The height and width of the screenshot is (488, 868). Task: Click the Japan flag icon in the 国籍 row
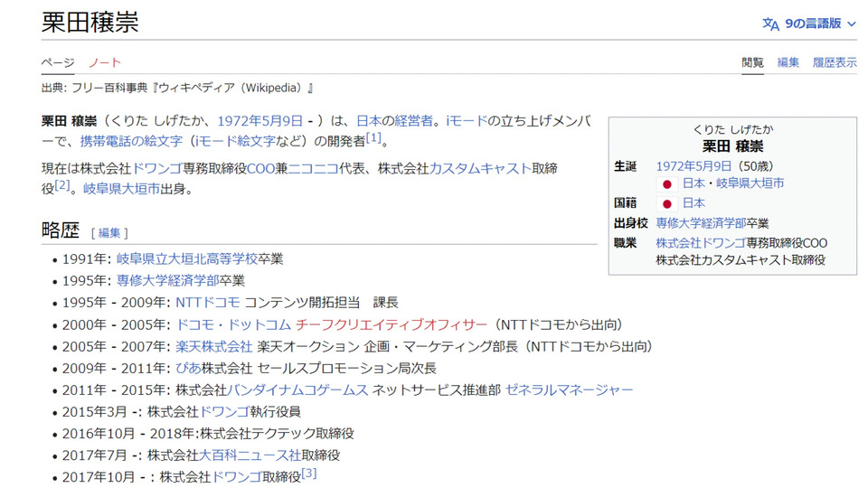point(667,204)
